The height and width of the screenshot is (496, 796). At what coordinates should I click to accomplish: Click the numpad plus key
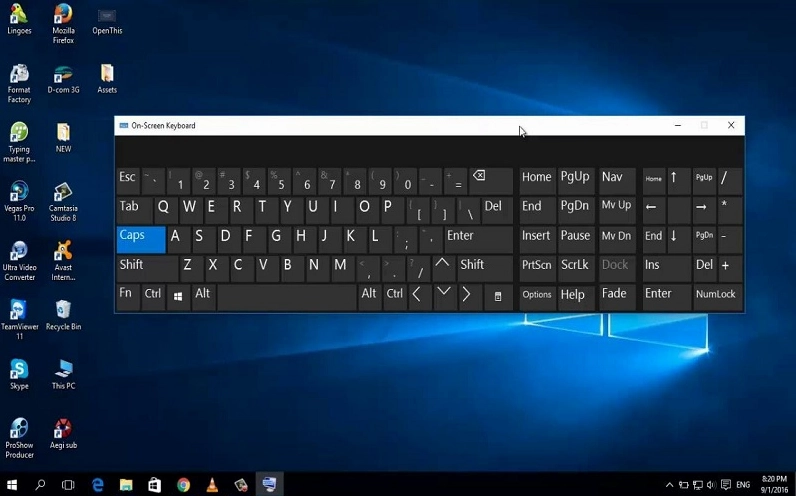point(730,268)
